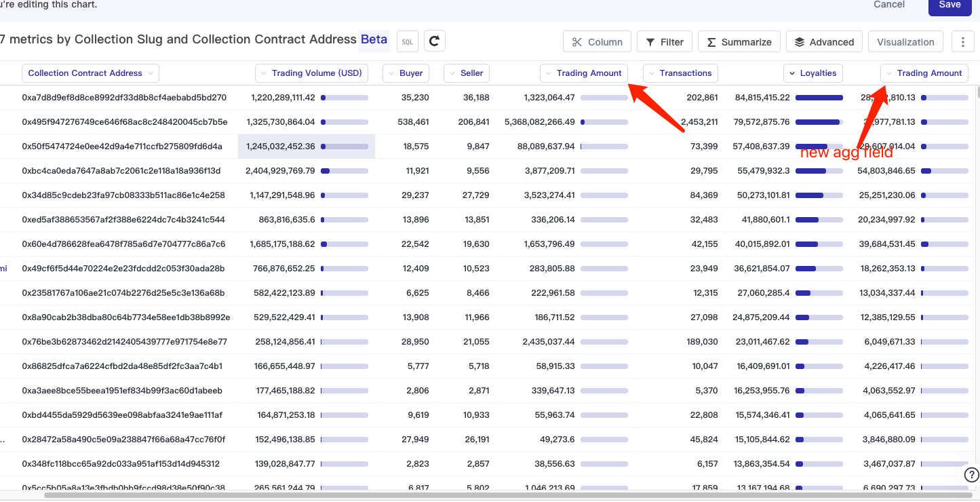The height and width of the screenshot is (502, 980).
Task: Refresh results using the reload icon
Action: point(434,41)
